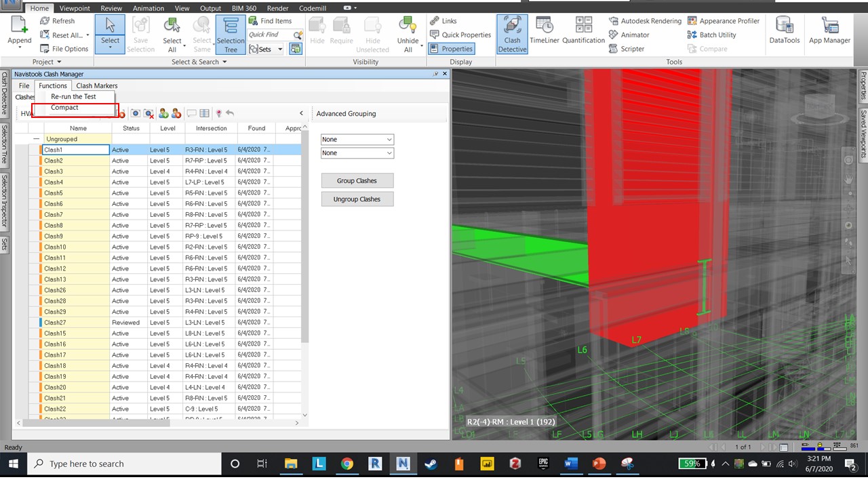Open the Clash Markers menu
This screenshot has height=488, width=868.
[x=96, y=85]
